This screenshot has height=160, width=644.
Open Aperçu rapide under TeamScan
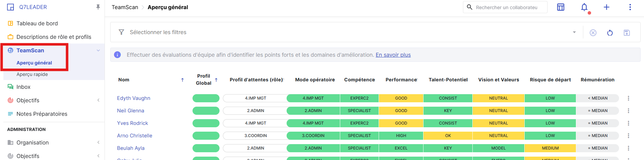pyautogui.click(x=32, y=74)
